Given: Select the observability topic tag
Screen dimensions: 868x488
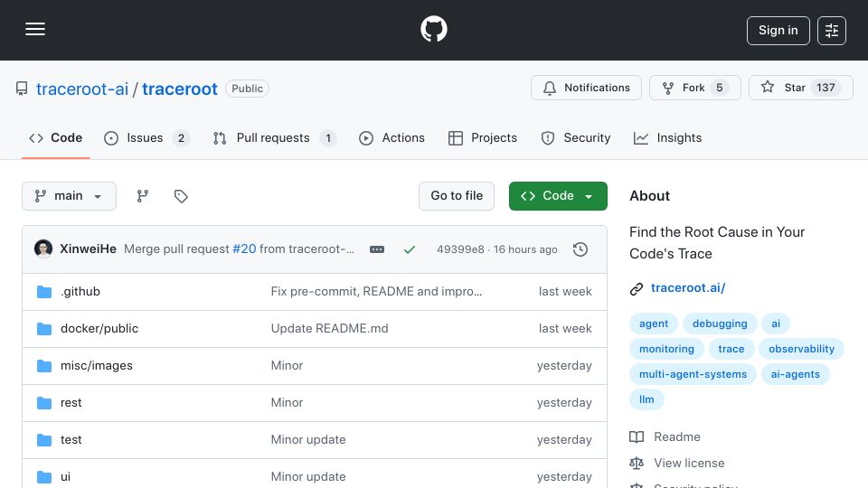Looking at the screenshot, I should [801, 349].
